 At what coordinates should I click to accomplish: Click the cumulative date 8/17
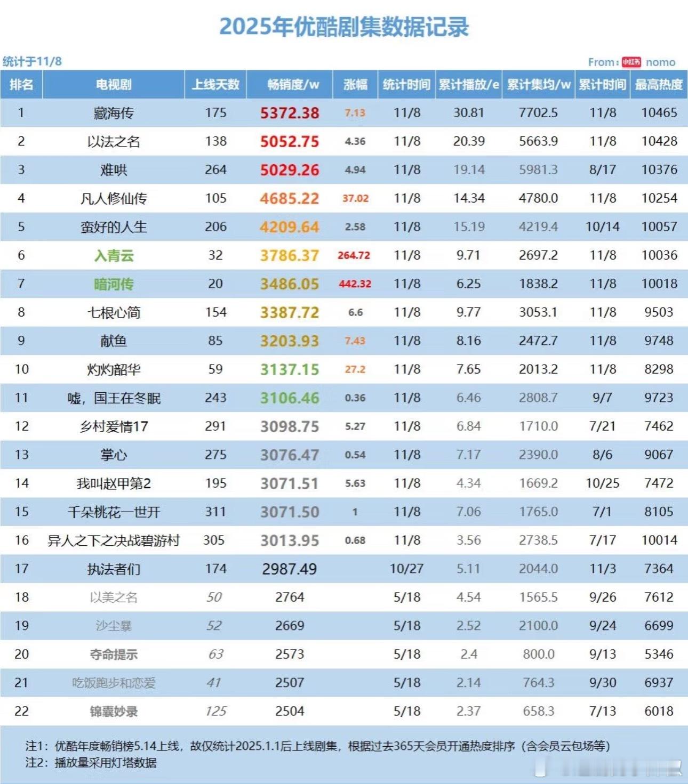[x=603, y=170]
